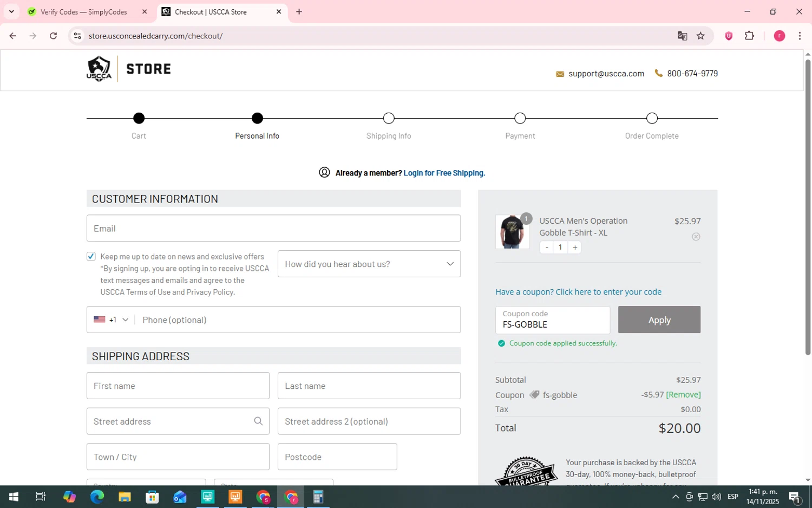Open the Google Translate icon in address bar

click(x=682, y=36)
